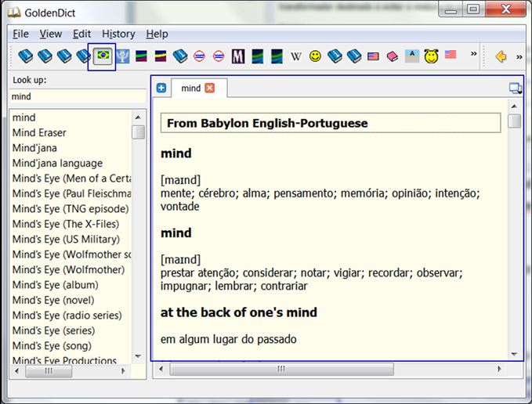Select 'Mind's Eye (novel)' entry
The image size is (532, 404).
coord(53,301)
